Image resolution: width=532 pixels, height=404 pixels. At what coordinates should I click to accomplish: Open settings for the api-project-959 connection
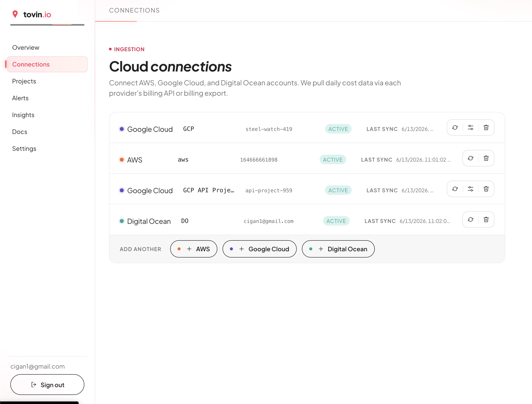(x=470, y=189)
